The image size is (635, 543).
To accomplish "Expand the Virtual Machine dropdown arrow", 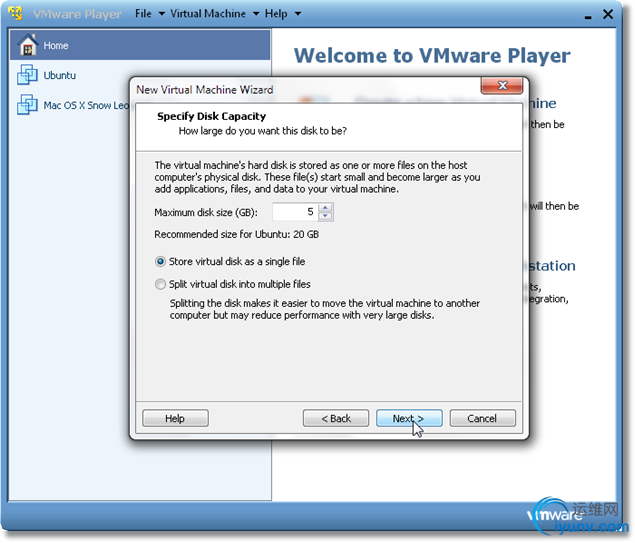I will click(256, 14).
